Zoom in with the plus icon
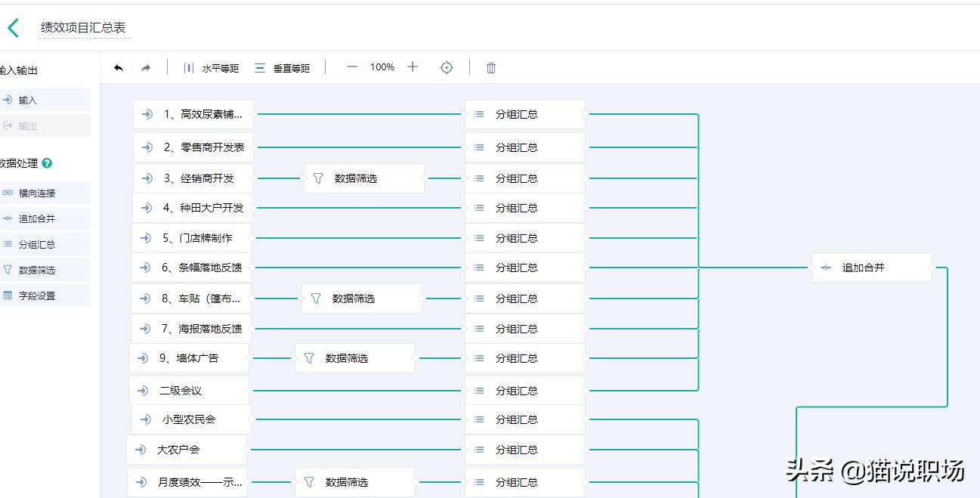The image size is (980, 498). click(412, 67)
